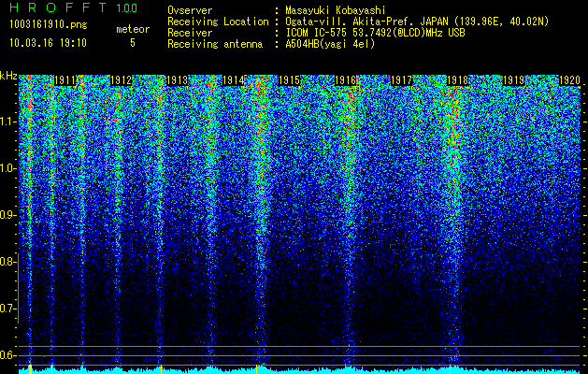This screenshot has width=588, height=374.
Task: Click the 0.9 frequency axis label
Action: pyautogui.click(x=8, y=215)
